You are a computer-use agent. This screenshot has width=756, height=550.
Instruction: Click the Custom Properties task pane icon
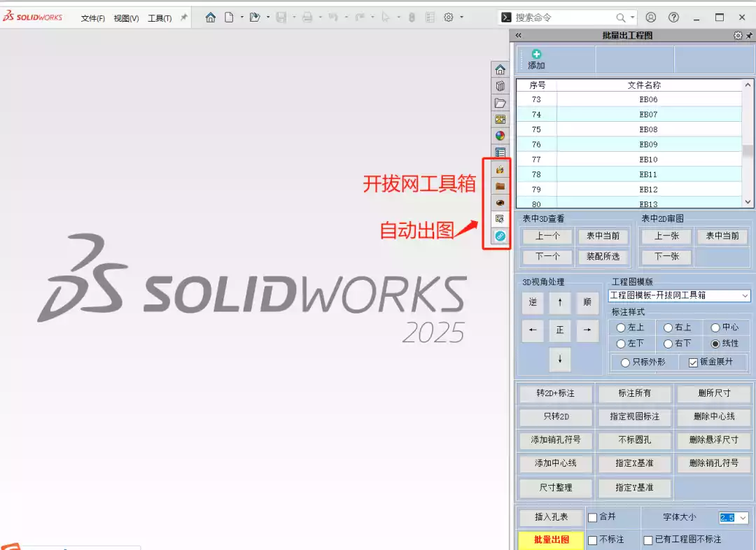coord(500,152)
